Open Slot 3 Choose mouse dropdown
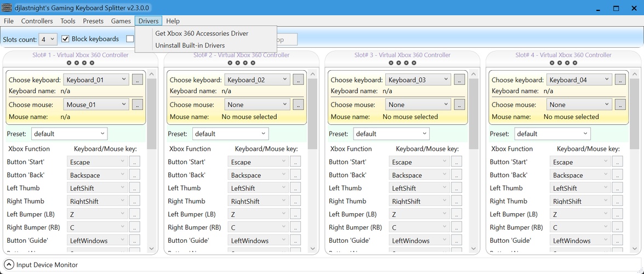 [x=418, y=104]
